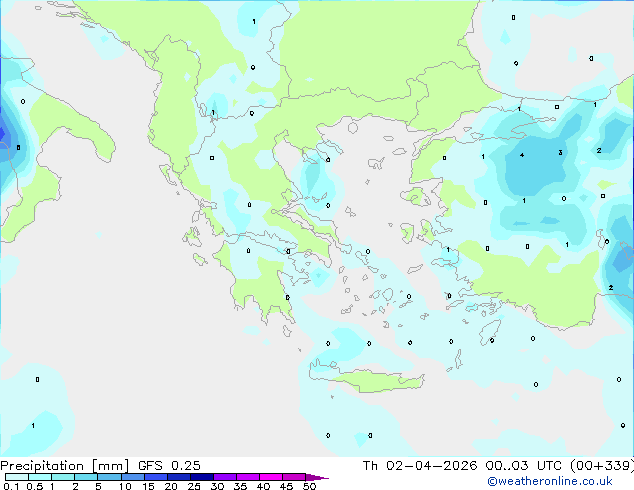Click the pointed above-50 legend end cap
Screen dimensions: 634x490
coord(317,477)
